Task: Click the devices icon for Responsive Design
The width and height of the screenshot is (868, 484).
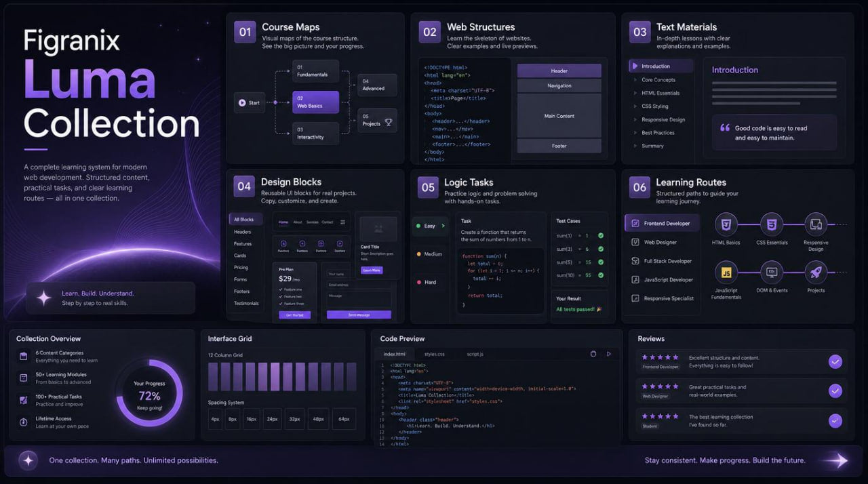Action: 816,224
